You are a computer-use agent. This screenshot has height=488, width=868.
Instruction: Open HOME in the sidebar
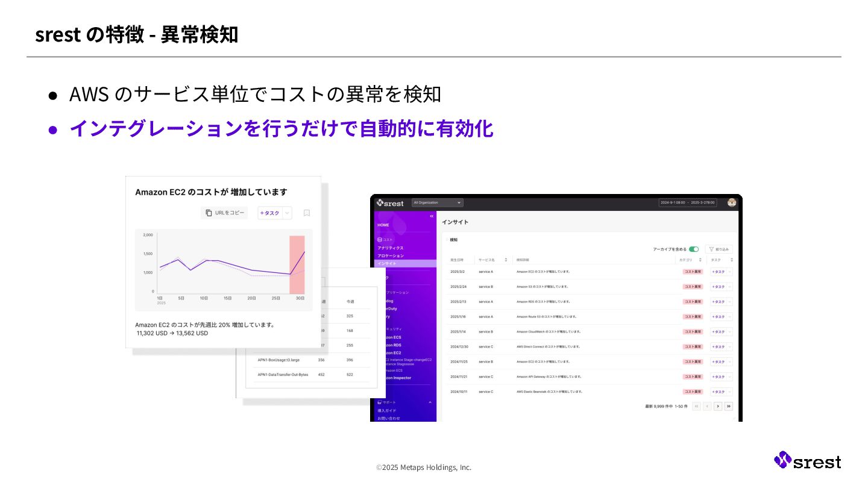coord(383,225)
